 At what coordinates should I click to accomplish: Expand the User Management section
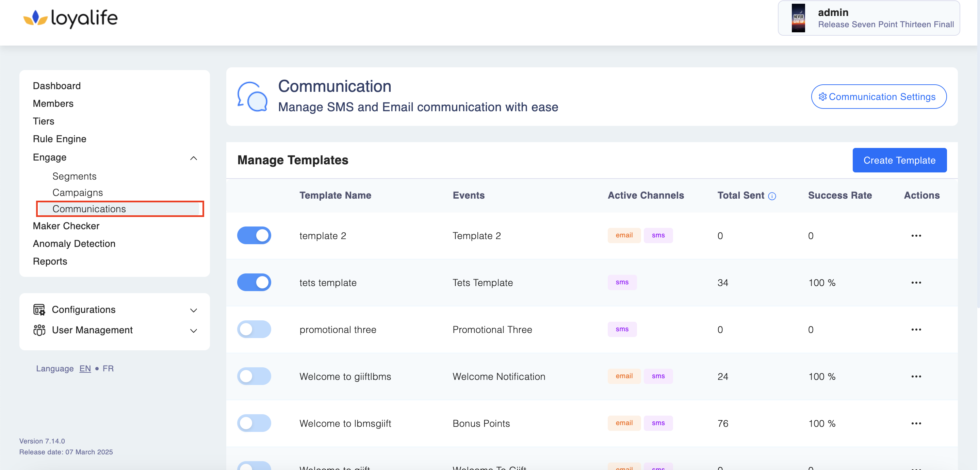tap(193, 331)
